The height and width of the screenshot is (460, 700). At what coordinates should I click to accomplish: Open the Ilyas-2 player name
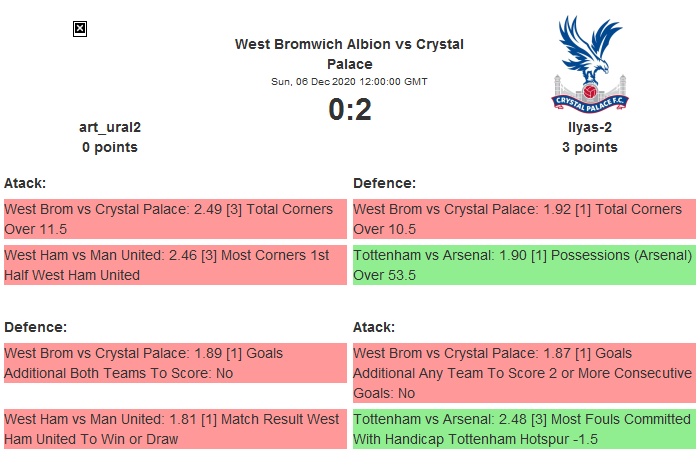tap(589, 127)
